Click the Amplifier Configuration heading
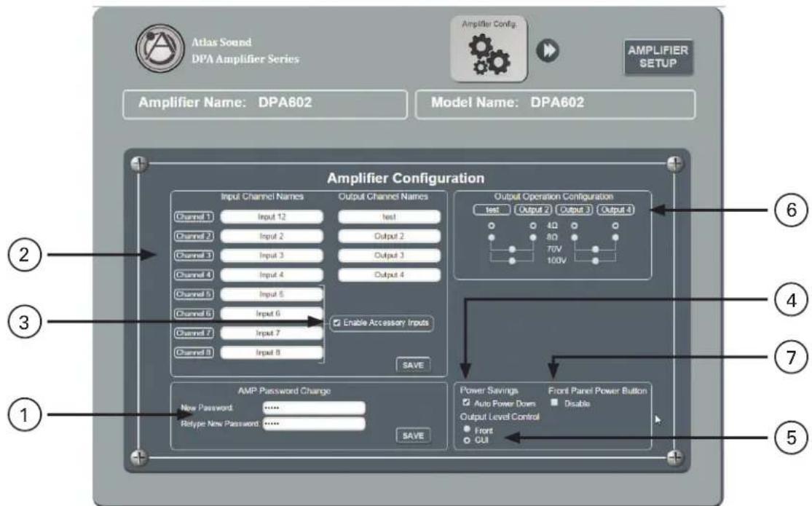The width and height of the screenshot is (812, 506). coord(406,178)
